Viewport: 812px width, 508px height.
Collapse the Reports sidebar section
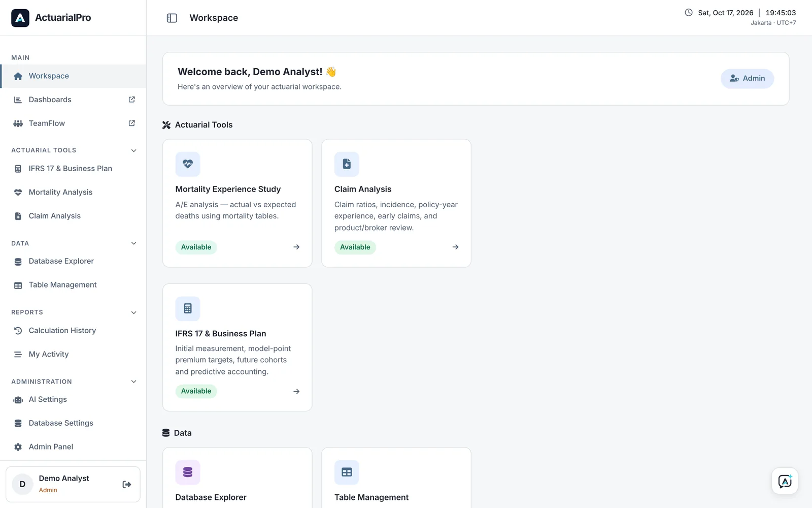[134, 312]
